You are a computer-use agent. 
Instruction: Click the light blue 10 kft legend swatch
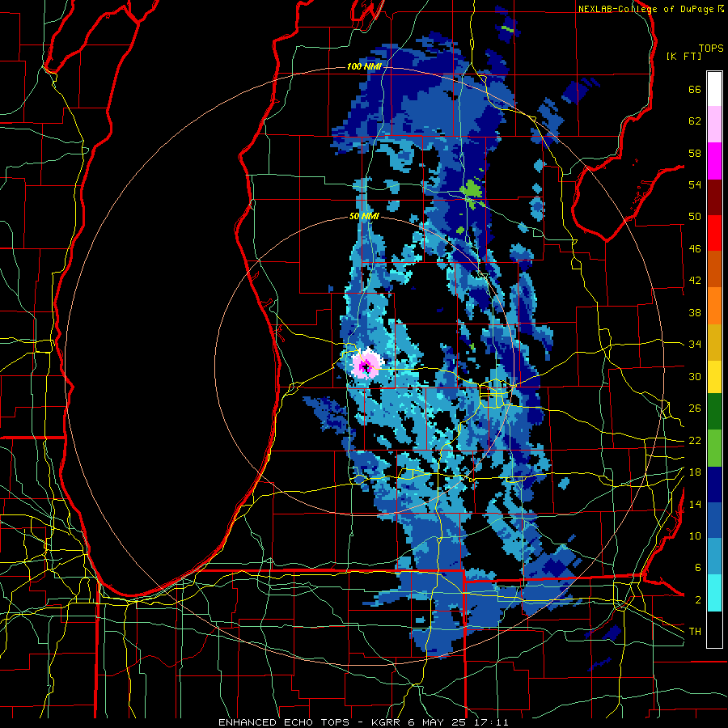tap(714, 557)
